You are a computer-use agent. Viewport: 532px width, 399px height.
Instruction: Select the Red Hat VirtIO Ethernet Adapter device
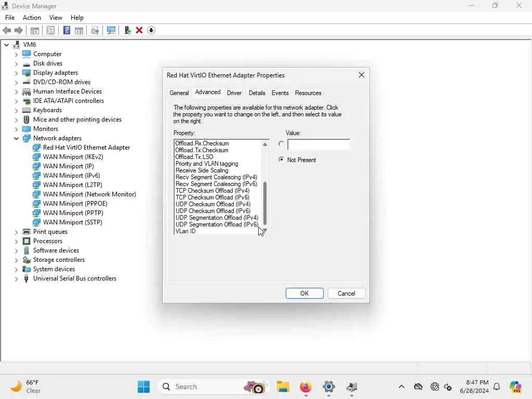pos(86,147)
